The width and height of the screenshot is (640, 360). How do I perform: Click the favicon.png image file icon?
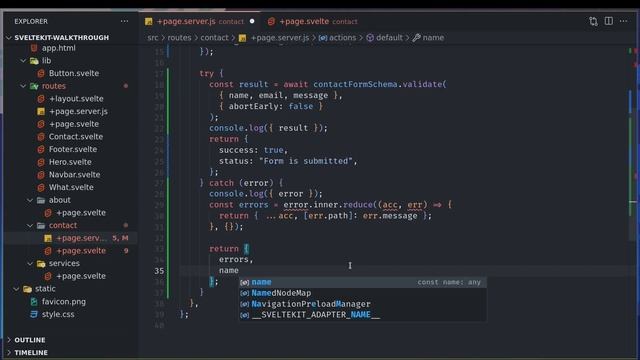point(34,302)
